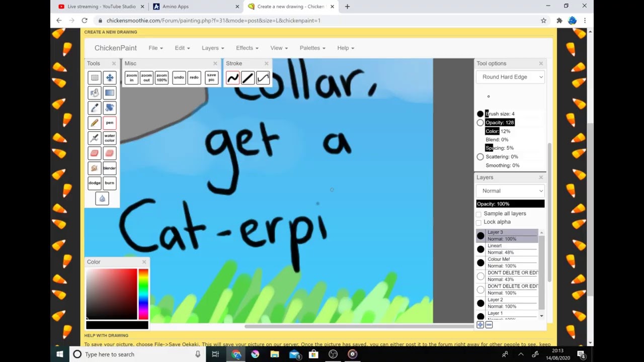This screenshot has height=362, width=644.
Task: Click the save pic button
Action: click(211, 78)
